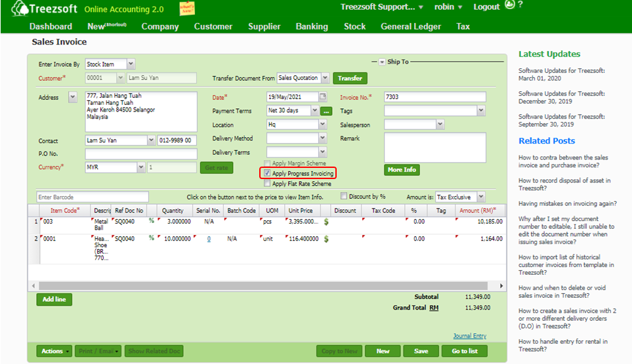The height and width of the screenshot is (364, 632).
Task: Click the Treezsoft tree logo
Action: click(x=19, y=8)
